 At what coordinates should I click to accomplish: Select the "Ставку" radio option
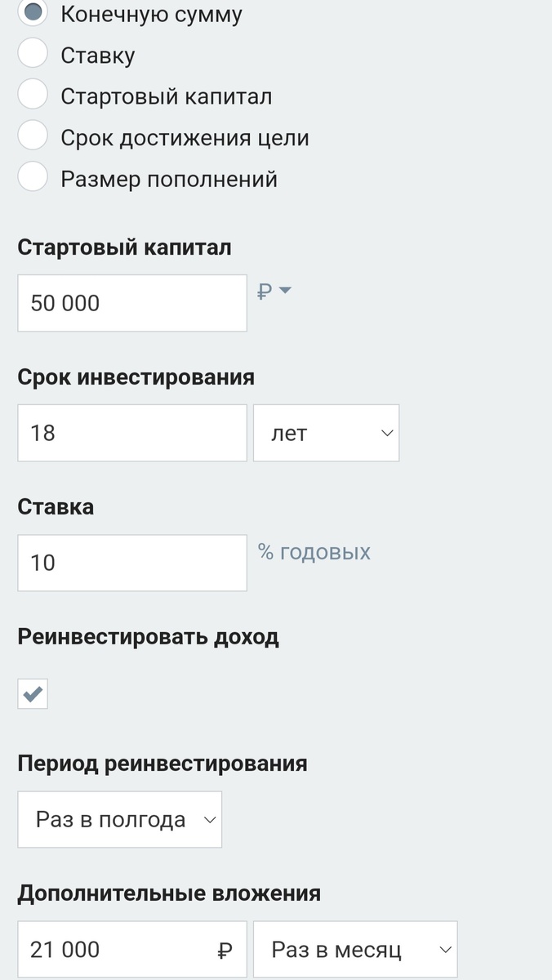[33, 52]
